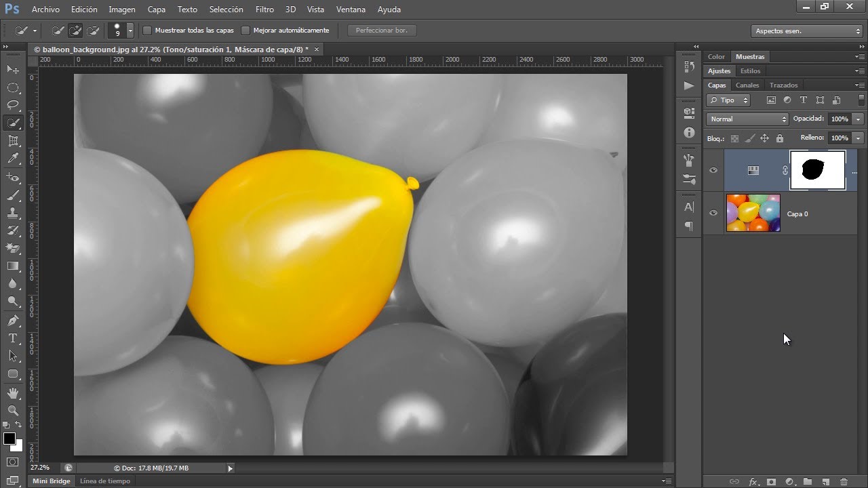Screen dimensions: 868x488
Task: Select the Horizontal Type tool
Action: [13, 338]
